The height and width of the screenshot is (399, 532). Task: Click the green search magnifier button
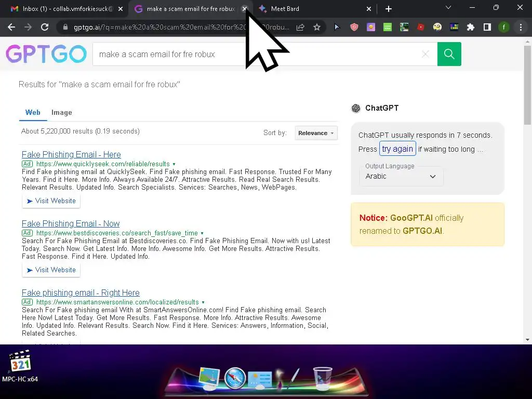coord(449,54)
